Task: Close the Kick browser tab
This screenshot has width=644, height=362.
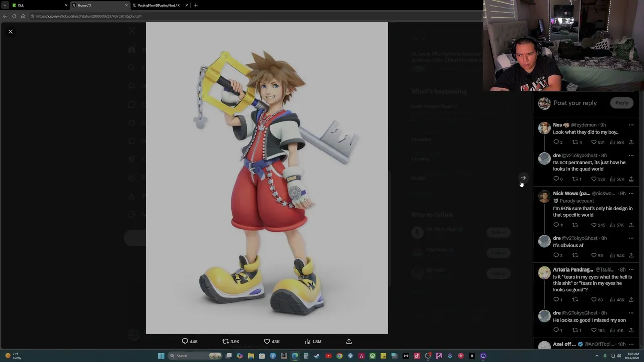Action: (66, 5)
